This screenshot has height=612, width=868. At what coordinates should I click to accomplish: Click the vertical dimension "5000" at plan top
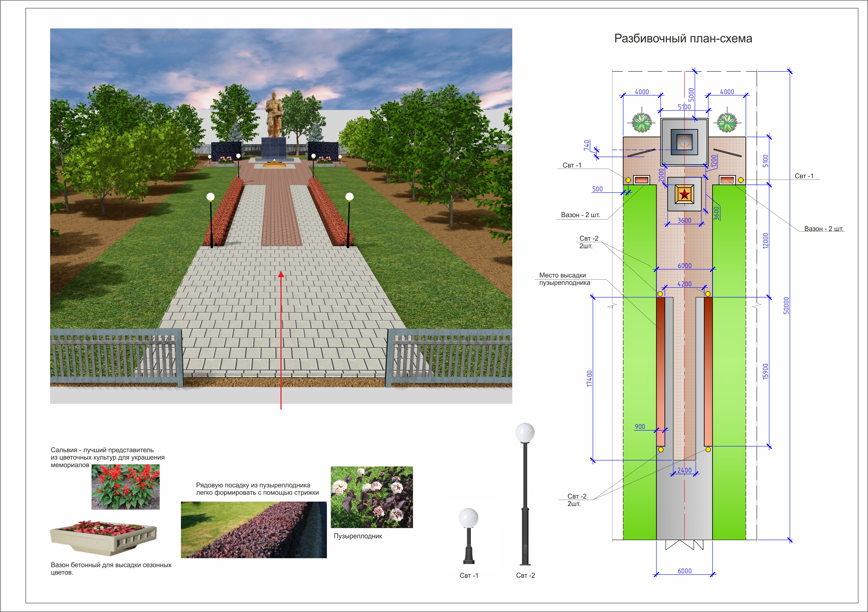691,95
